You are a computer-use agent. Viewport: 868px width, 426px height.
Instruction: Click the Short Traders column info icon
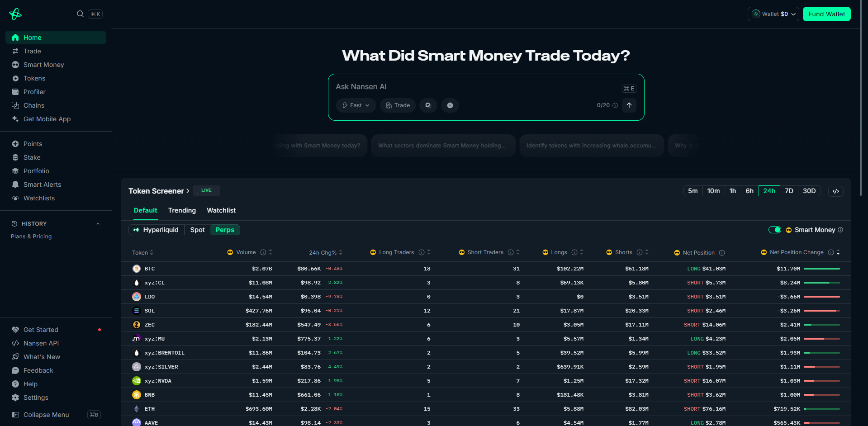coord(511,252)
